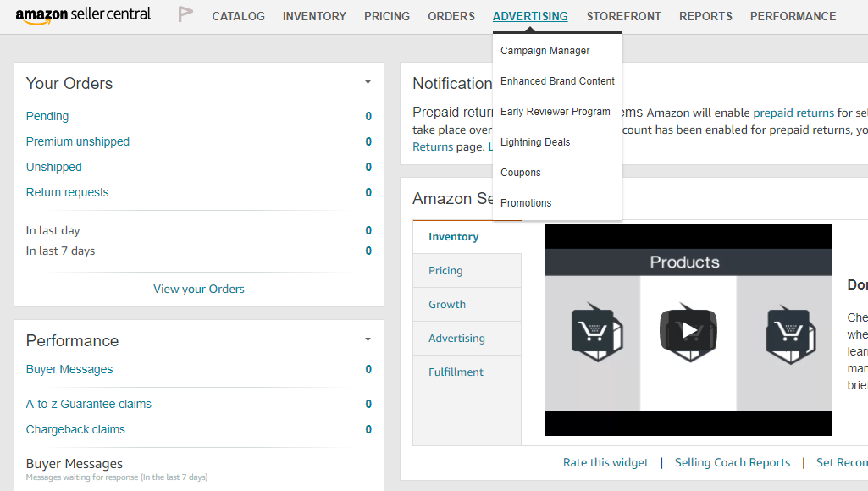Select Promotions from the dropdown
This screenshot has height=491, width=868.
[526, 203]
